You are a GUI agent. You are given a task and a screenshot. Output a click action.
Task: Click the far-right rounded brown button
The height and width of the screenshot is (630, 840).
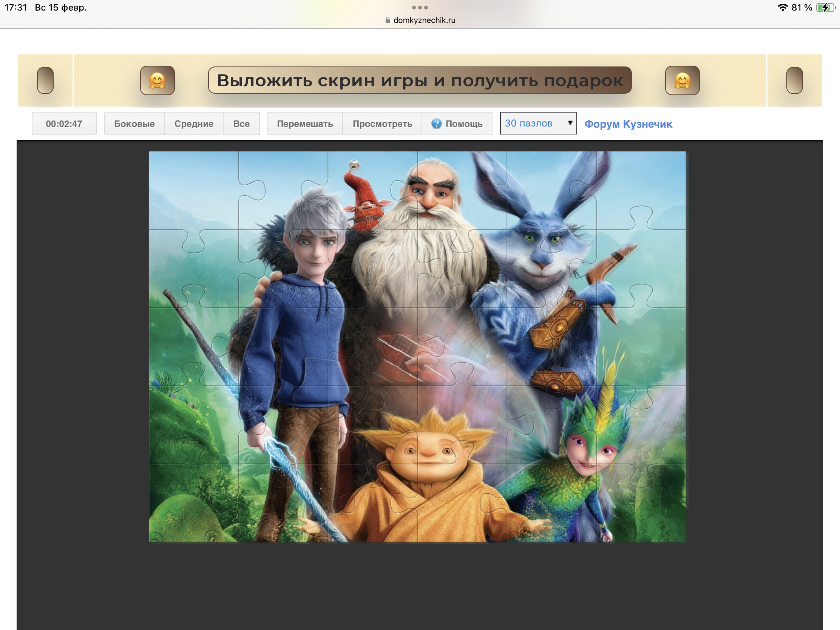point(794,80)
